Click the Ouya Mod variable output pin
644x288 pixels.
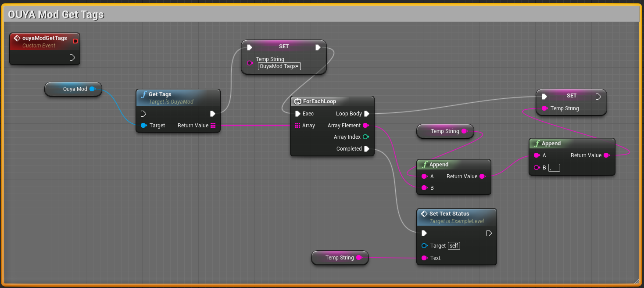coord(92,89)
